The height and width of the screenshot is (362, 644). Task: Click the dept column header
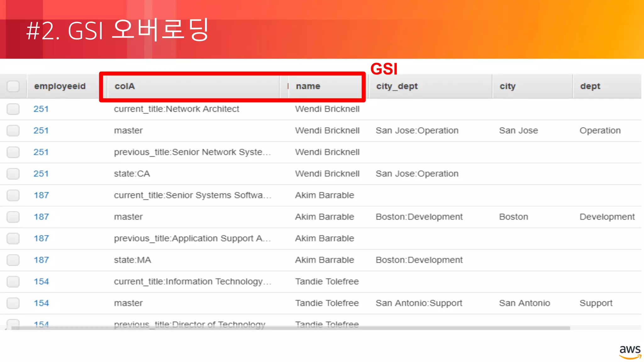[590, 86]
